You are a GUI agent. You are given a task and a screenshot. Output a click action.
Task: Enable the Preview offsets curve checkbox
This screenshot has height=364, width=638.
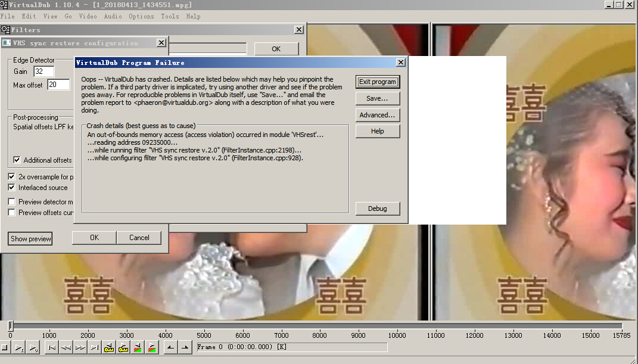coord(12,212)
